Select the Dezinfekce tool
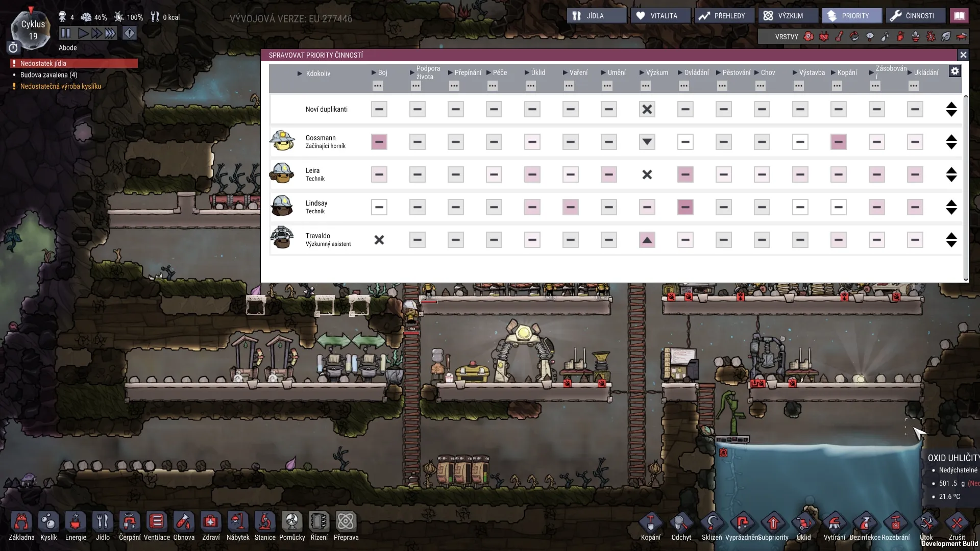Image resolution: width=980 pixels, height=551 pixels. pos(865,526)
